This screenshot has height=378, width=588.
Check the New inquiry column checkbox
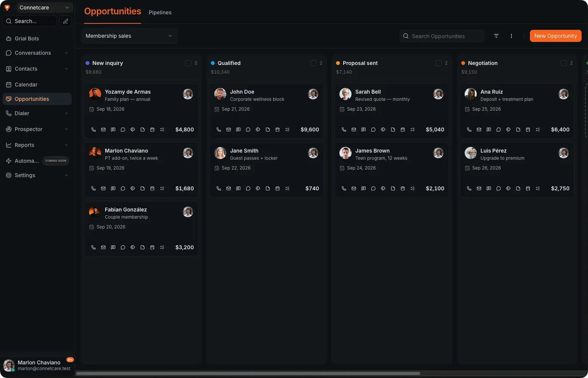click(x=188, y=63)
